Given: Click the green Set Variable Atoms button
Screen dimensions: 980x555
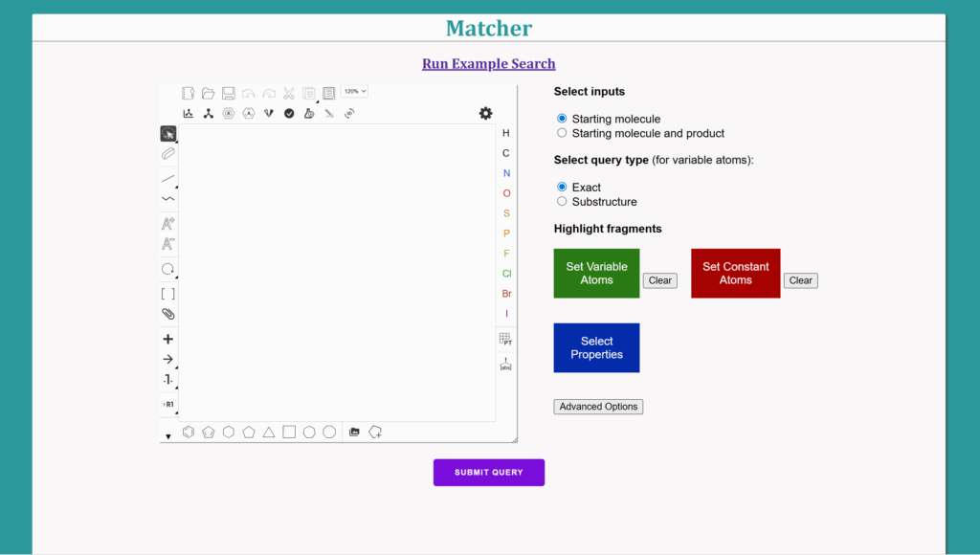Looking at the screenshot, I should 596,274.
